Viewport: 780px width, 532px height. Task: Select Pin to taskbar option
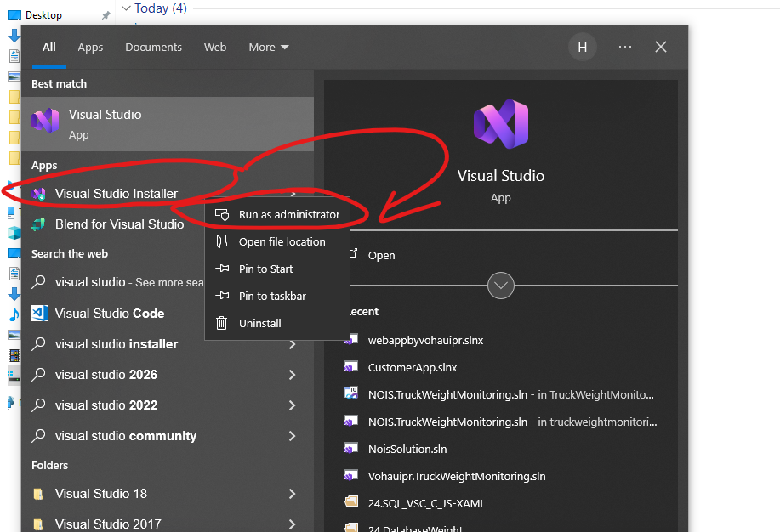point(272,297)
